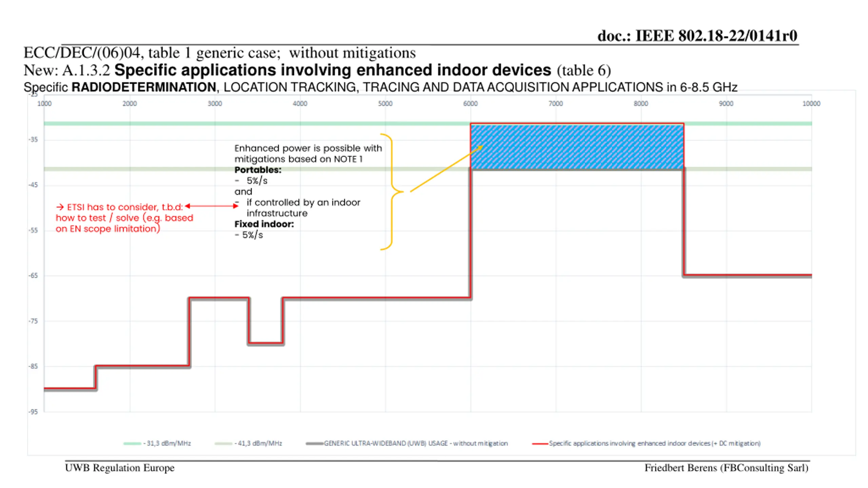
Task: Click 'Specific applications involving enhanced indoor devices' heading
Action: pos(333,70)
